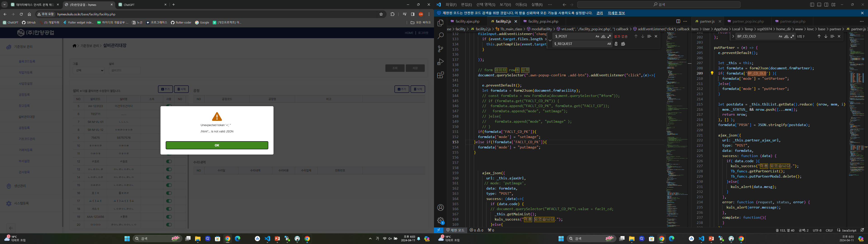Open the Chrome home page button

tap(29, 14)
